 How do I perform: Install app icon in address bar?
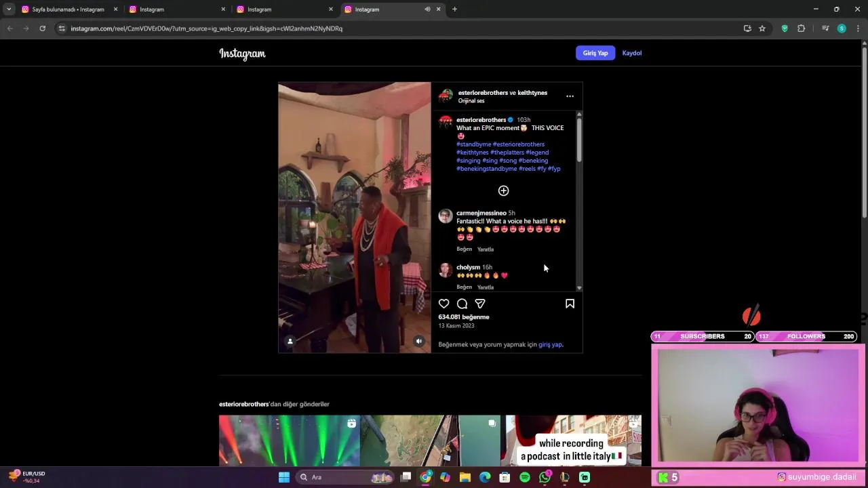tap(747, 28)
